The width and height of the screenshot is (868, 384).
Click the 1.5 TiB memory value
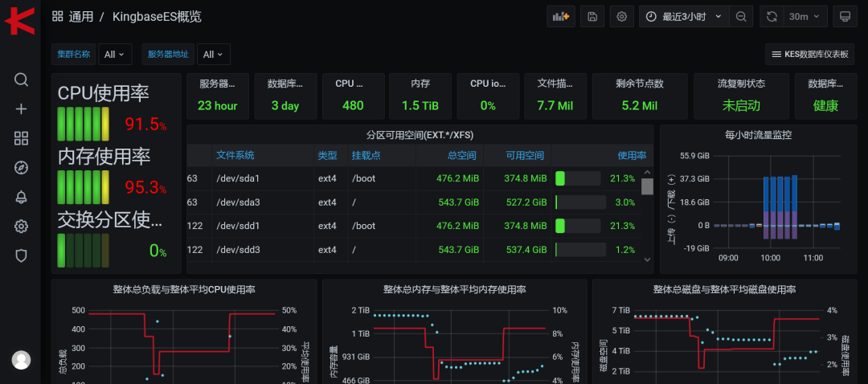(x=420, y=106)
